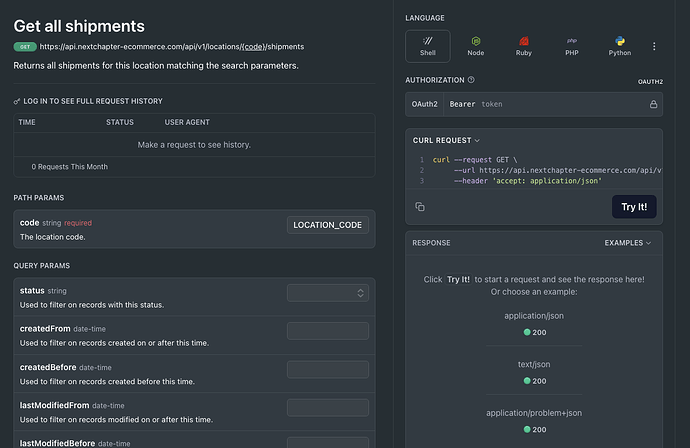Expand the CURL REQUEST dropdown
Image resolution: width=690 pixels, height=448 pixels.
click(x=446, y=140)
